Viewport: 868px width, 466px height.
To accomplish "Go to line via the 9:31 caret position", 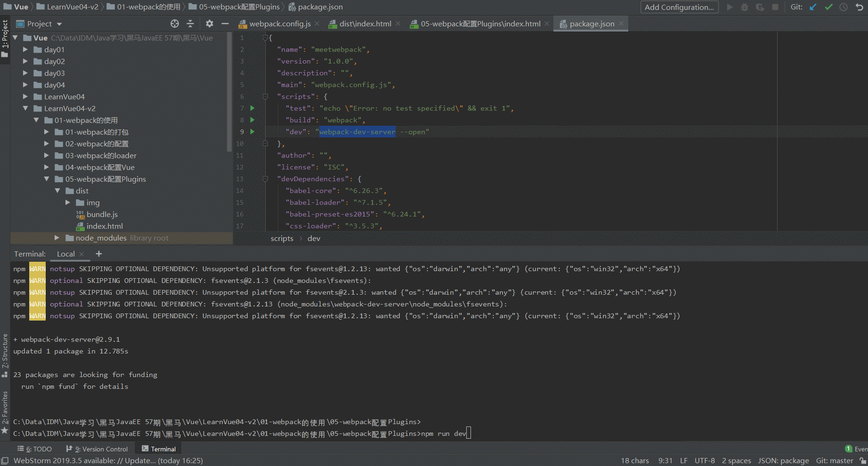I will pyautogui.click(x=665, y=461).
